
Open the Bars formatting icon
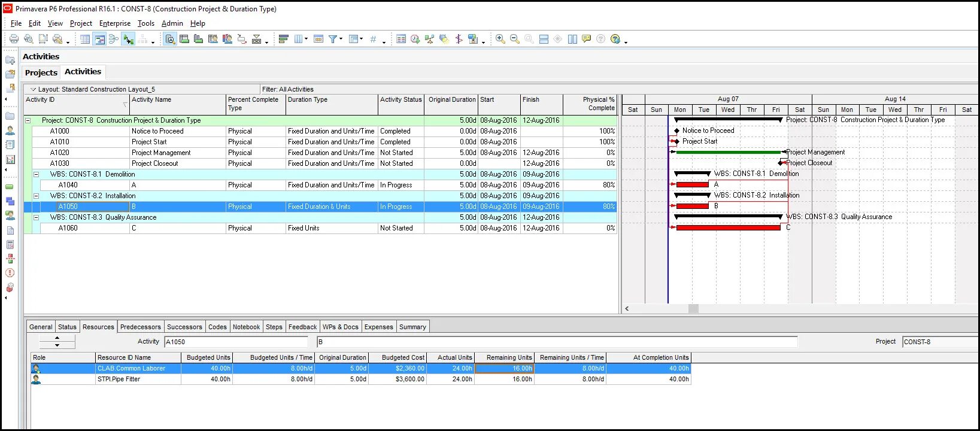click(284, 40)
